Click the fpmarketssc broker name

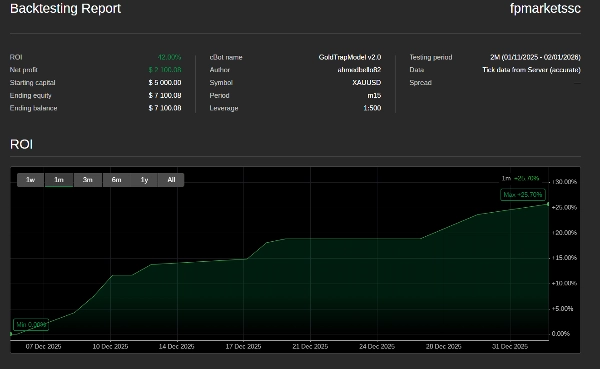(545, 8)
